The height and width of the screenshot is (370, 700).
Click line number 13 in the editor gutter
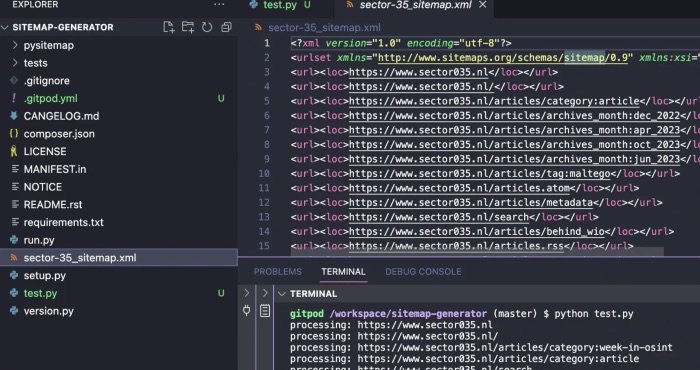click(264, 217)
